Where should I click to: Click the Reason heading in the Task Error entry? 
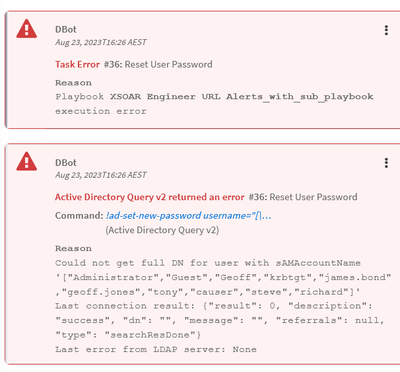[x=73, y=83]
